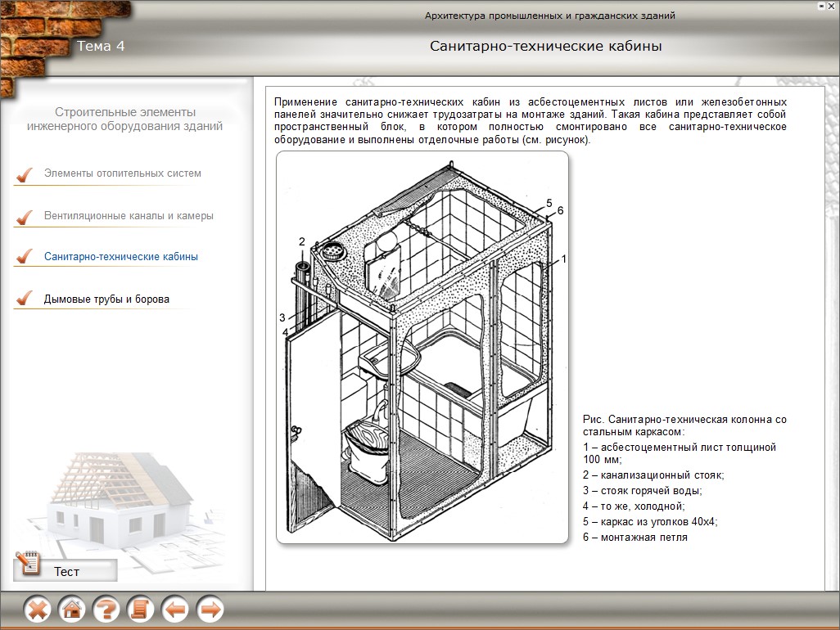This screenshot has height=630, width=840.
Task: Open help with the question mark icon
Action: pyautogui.click(x=106, y=610)
